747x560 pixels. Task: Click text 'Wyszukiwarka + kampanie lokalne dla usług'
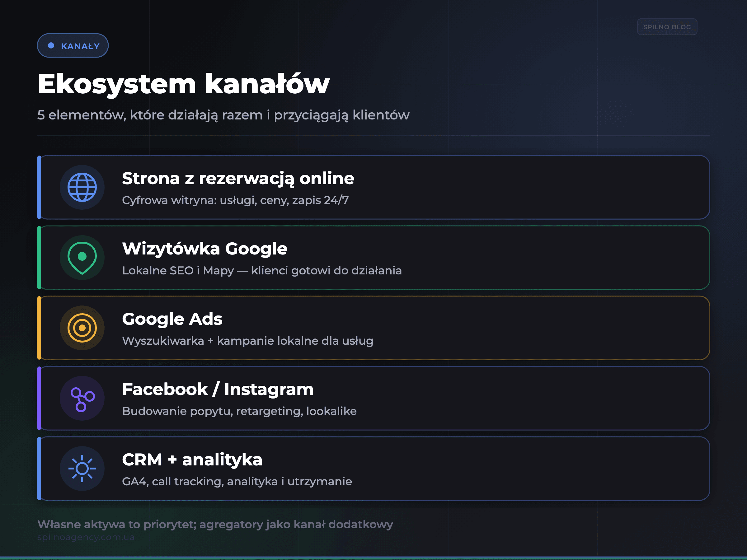click(x=247, y=341)
